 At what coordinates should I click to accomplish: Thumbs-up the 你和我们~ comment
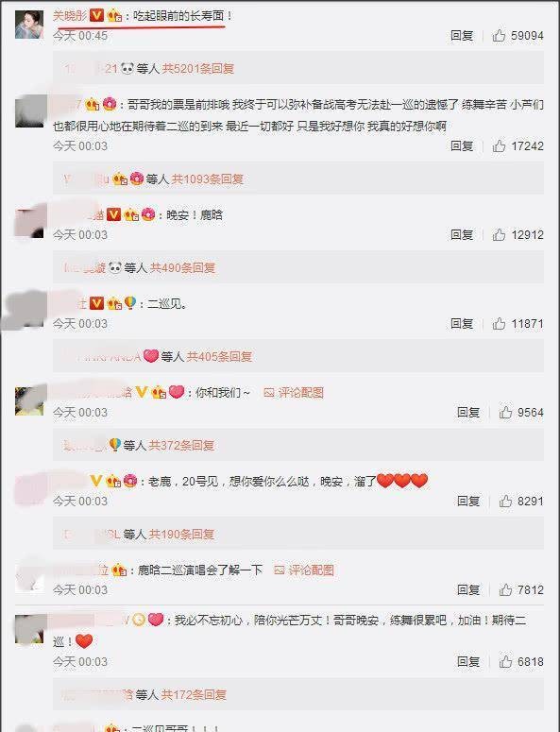point(505,412)
